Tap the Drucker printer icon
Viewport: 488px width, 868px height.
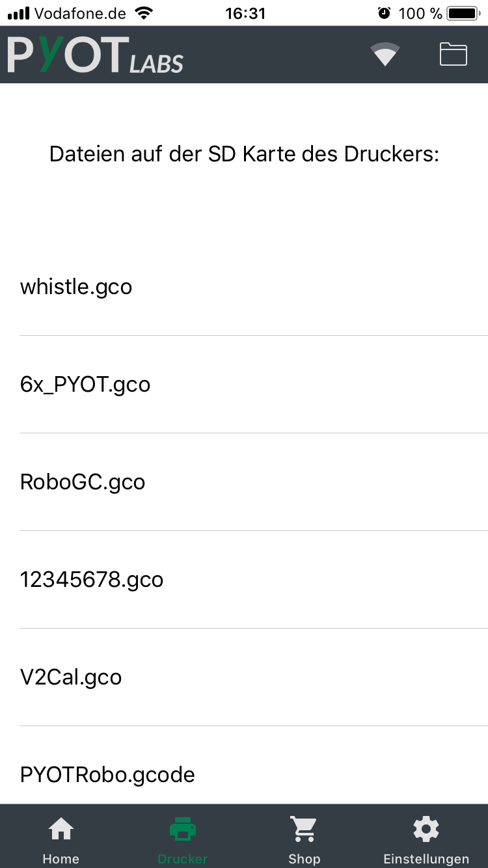[x=183, y=829]
